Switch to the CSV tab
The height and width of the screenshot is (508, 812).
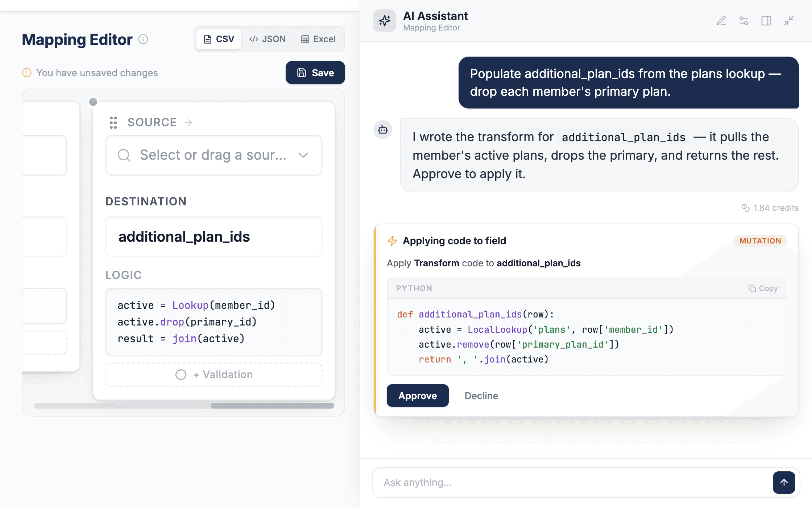(219, 39)
